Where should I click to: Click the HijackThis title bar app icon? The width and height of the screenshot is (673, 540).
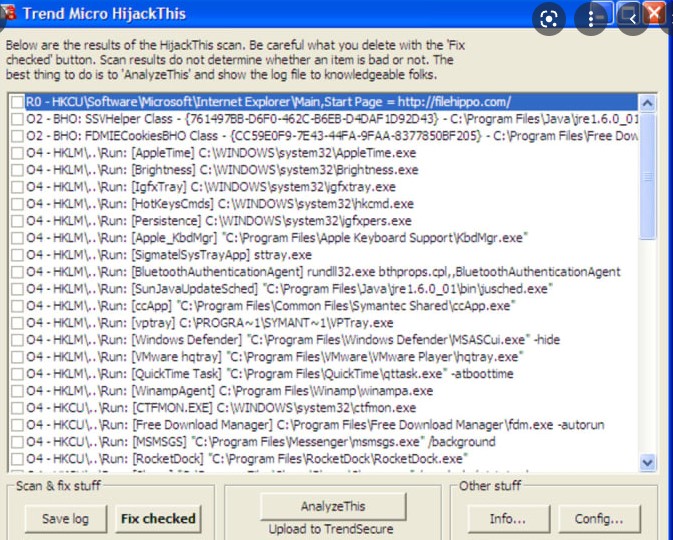pyautogui.click(x=9, y=13)
